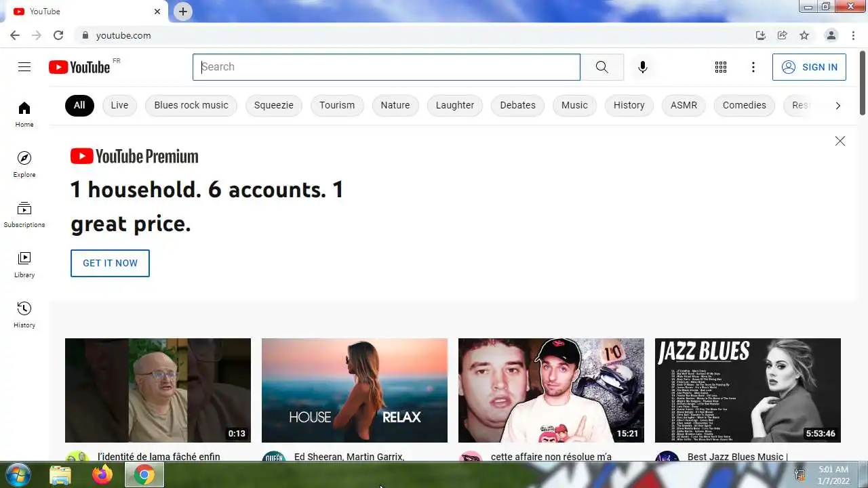Select the ASMR chip
Viewport: 868px width, 488px height.
click(684, 105)
